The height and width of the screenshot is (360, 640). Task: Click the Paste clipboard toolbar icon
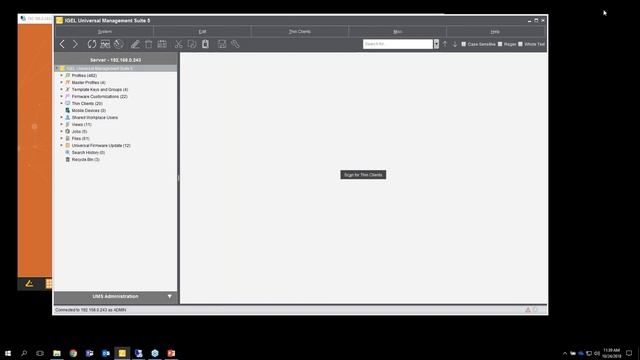205,44
